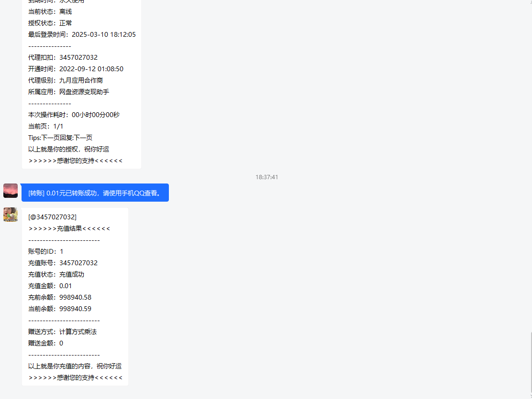Screen dimensions: 532x399
Task: Click the @3457027032 mention
Action: [52, 217]
